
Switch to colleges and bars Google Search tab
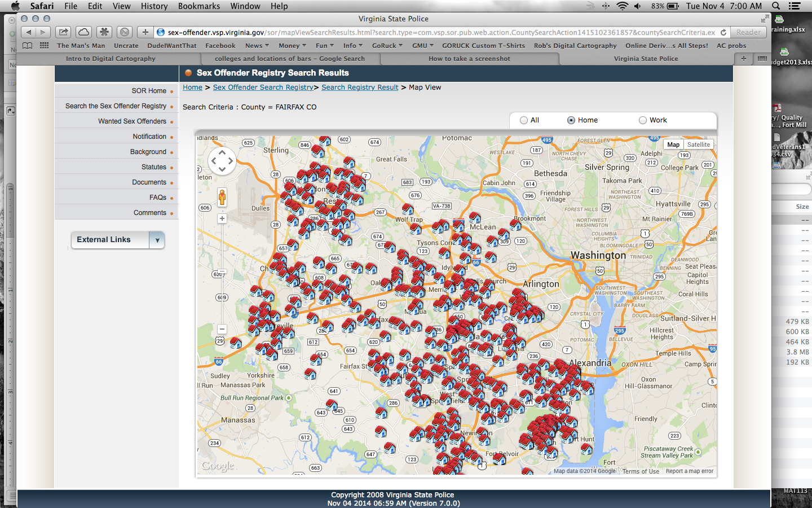(x=290, y=59)
